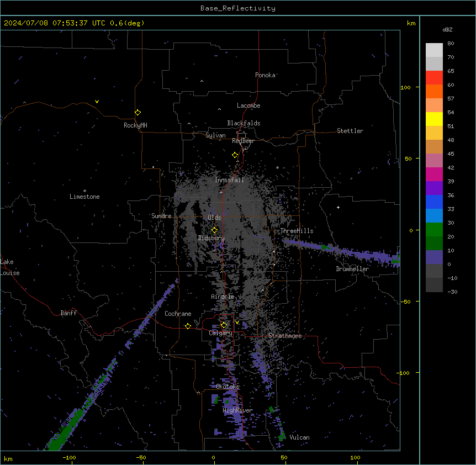Click the yellow radar site marker near Olds
476x465 pixels.
pyautogui.click(x=214, y=230)
